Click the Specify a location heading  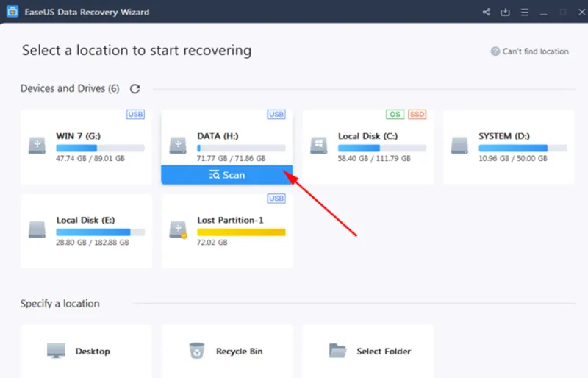point(60,303)
